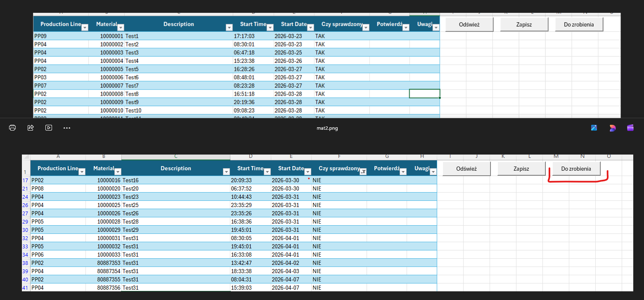This screenshot has height=300, width=644.
Task: Select row header 17 in the lower sheet
Action: click(x=26, y=180)
